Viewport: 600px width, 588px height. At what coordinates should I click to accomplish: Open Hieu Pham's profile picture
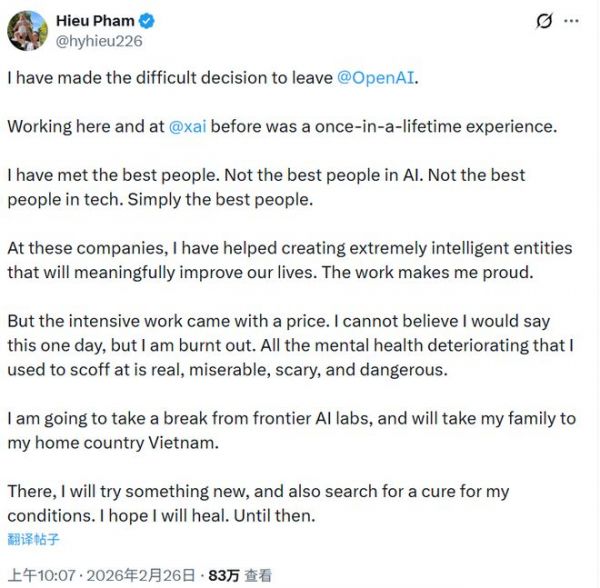coord(27,30)
